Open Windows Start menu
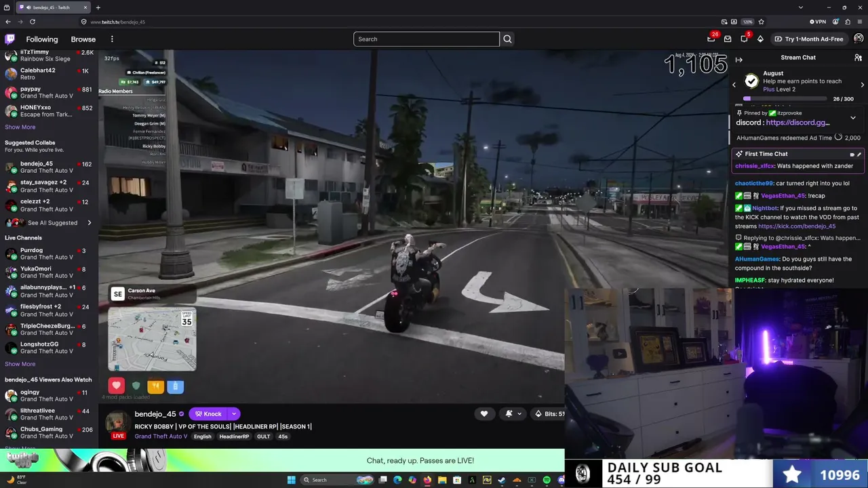Viewport: 868px width, 488px height. (x=292, y=480)
